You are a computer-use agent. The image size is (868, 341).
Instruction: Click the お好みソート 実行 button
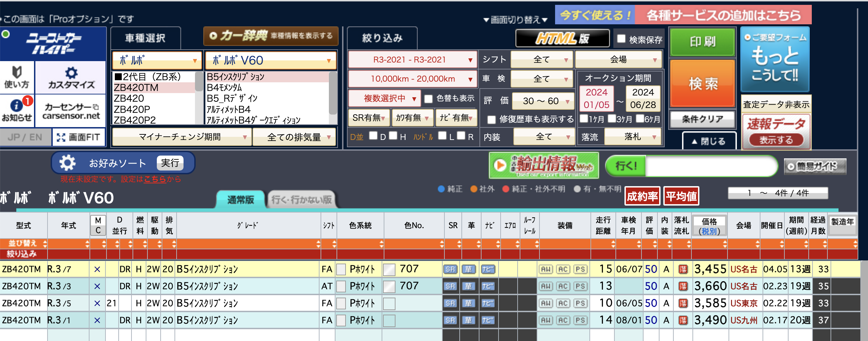pos(170,163)
